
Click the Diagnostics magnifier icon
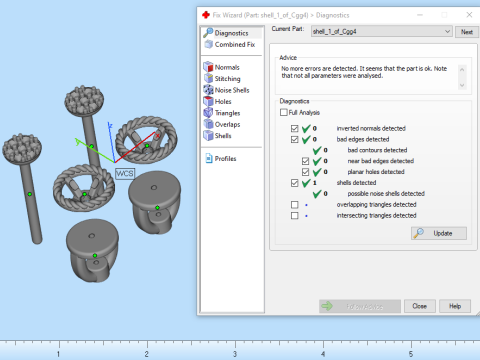tap(208, 32)
